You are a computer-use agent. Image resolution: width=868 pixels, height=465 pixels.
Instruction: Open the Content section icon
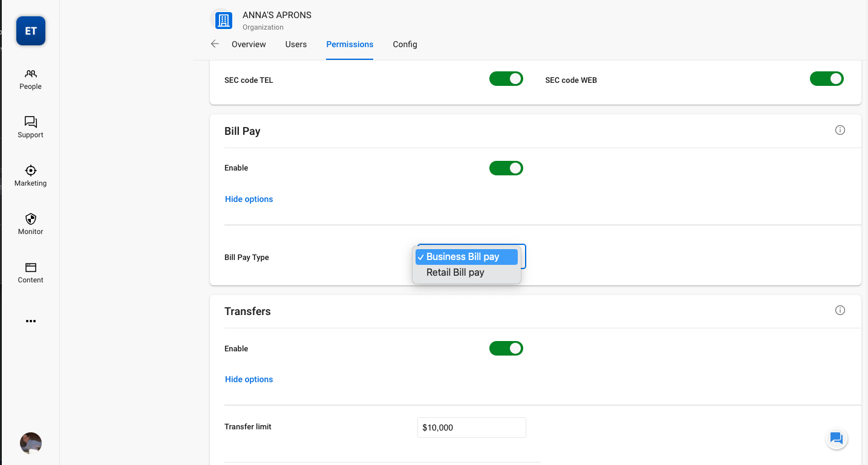(x=30, y=272)
